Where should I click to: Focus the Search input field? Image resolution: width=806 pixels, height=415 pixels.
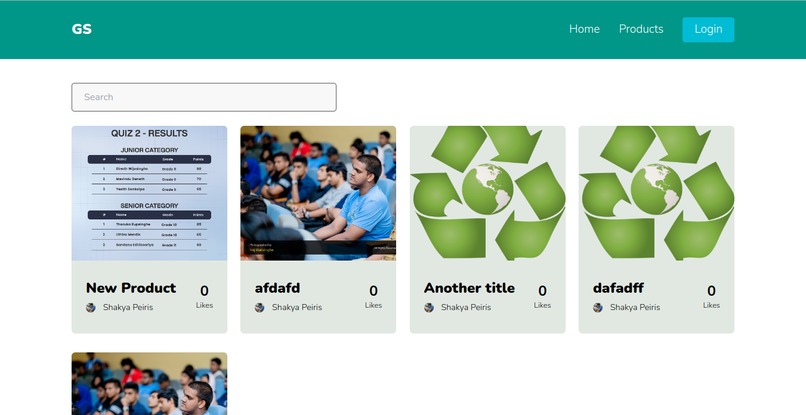[204, 97]
